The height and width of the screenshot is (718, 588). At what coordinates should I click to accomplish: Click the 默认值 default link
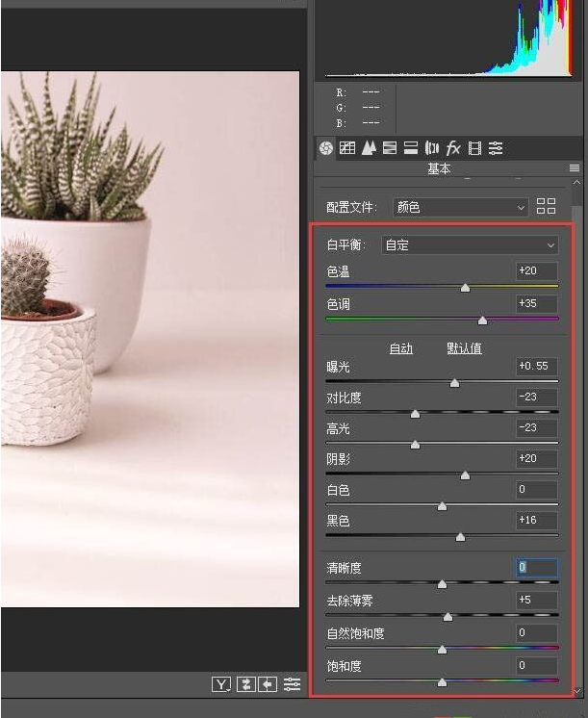(x=464, y=348)
